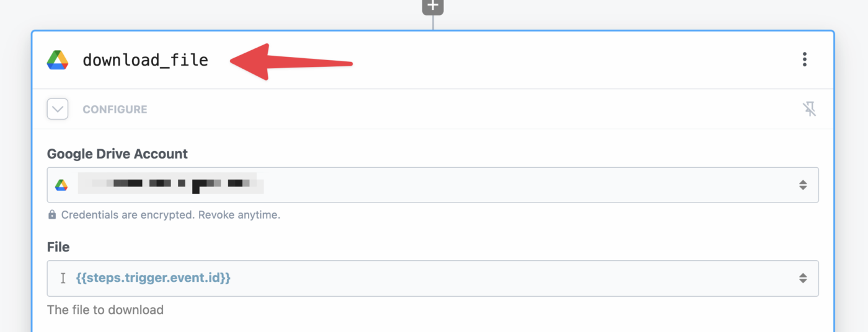The image size is (868, 332).
Task: Click the plus button above the step
Action: coord(433,6)
